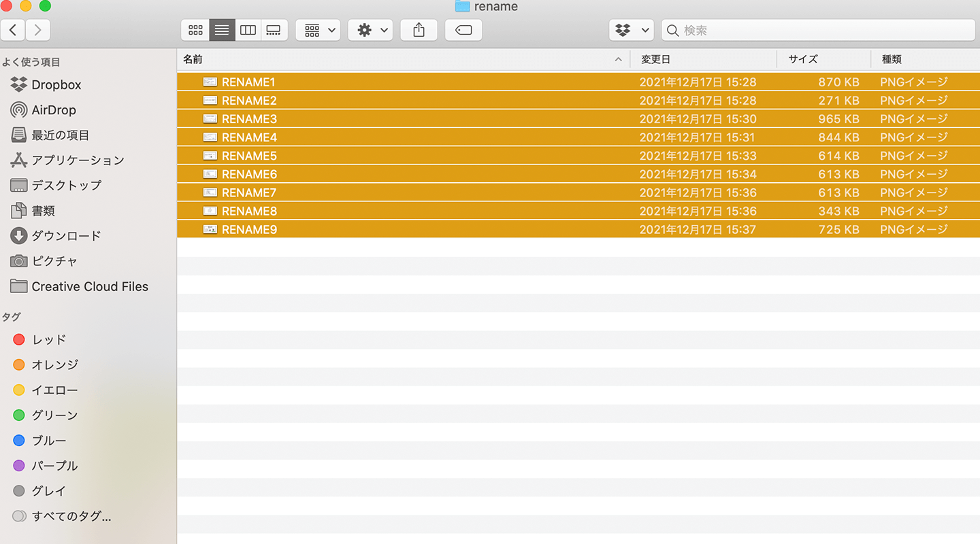Open Creative Cloud Files in the sidebar
Image resolution: width=980 pixels, height=544 pixels.
coord(80,286)
